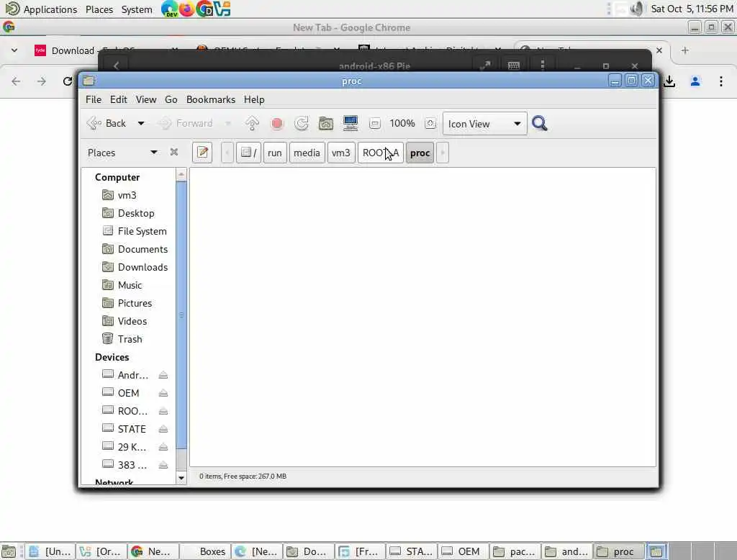Open a new Chrome tab
The height and width of the screenshot is (560, 737).
(685, 50)
